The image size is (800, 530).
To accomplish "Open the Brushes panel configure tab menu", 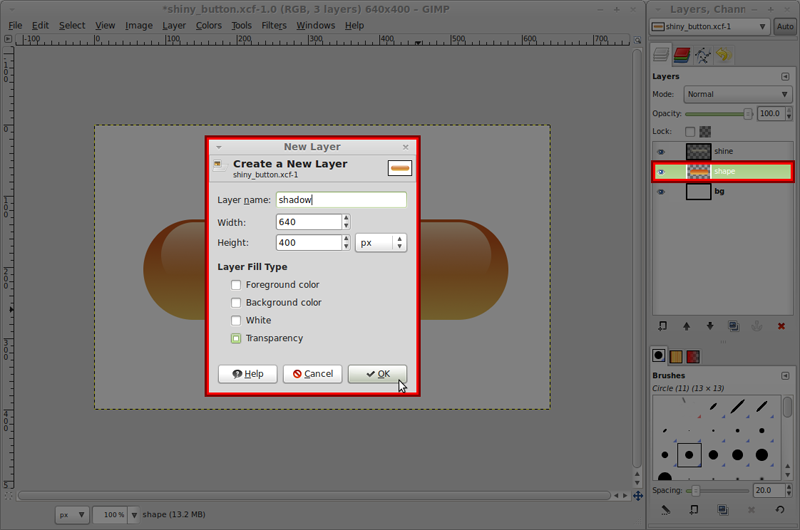I will [785, 376].
